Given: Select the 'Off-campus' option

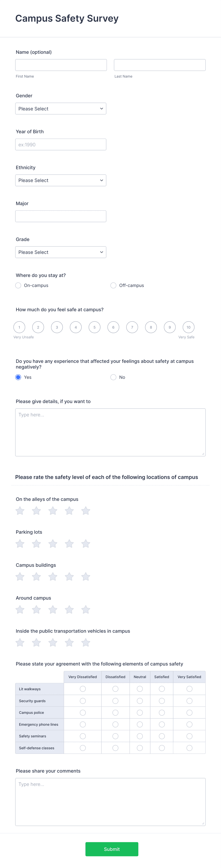Looking at the screenshot, I should pos(113,285).
